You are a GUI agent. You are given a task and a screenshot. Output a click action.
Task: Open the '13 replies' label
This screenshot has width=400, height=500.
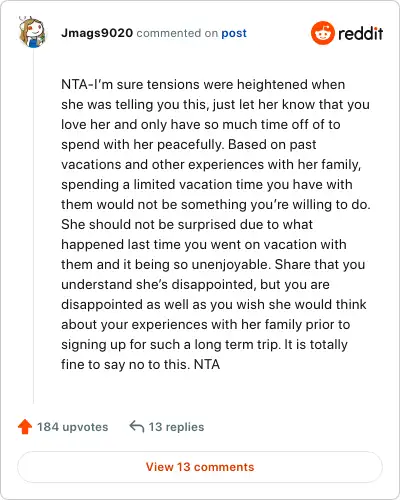176,427
